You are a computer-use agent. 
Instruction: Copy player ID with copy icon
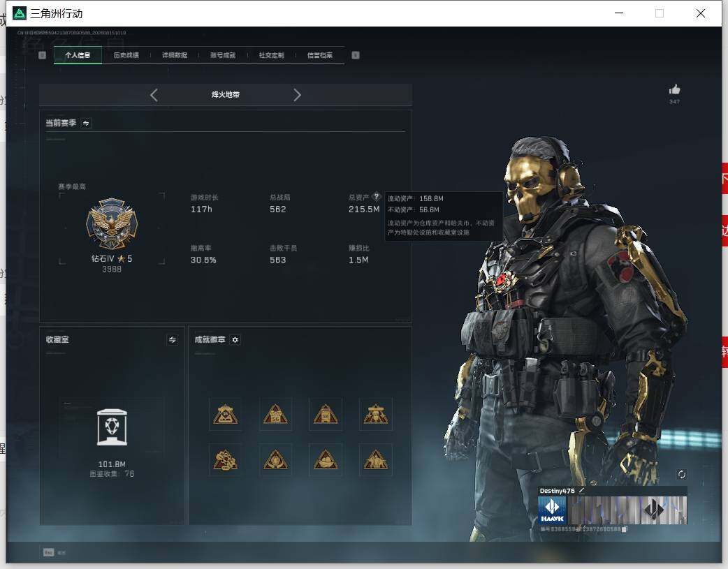[625, 529]
